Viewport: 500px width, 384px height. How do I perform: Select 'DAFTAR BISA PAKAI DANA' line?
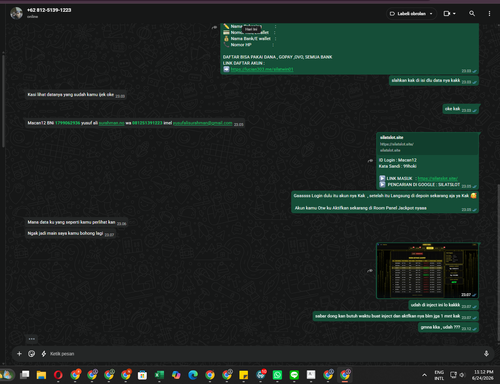coord(278,57)
